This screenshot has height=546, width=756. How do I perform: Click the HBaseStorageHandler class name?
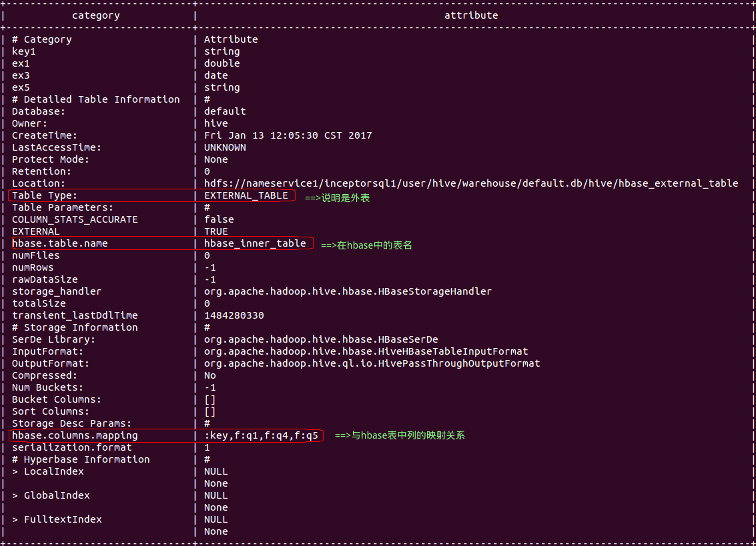[x=348, y=291]
